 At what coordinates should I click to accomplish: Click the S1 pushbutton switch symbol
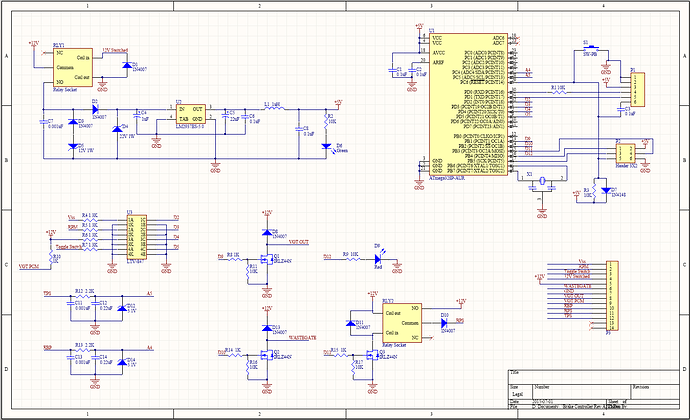click(591, 48)
